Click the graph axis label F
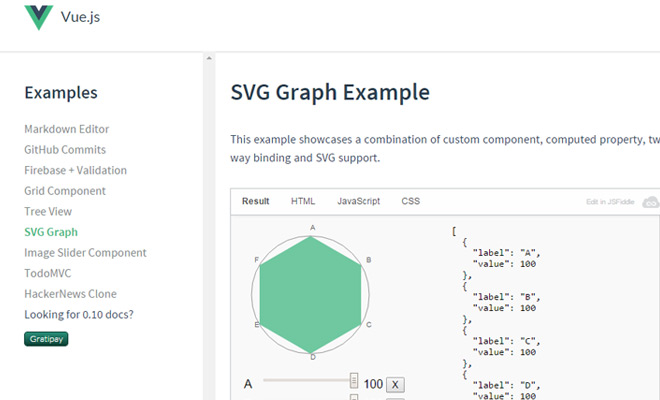Image resolution: width=660 pixels, height=400 pixels. point(256,260)
